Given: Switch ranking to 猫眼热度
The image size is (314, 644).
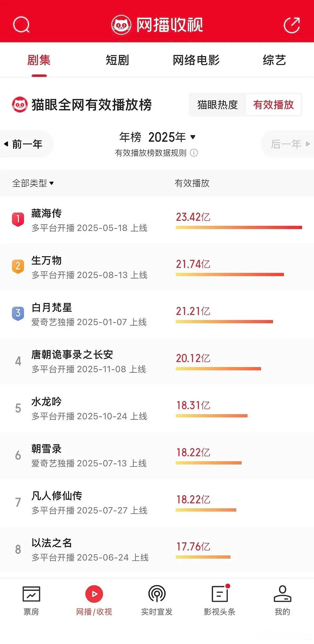Looking at the screenshot, I should 217,105.
